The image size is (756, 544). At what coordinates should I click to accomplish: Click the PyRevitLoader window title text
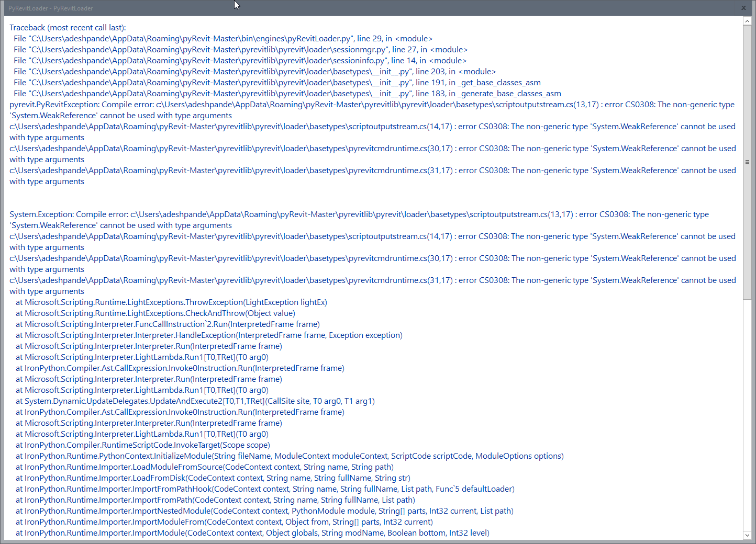click(51, 8)
